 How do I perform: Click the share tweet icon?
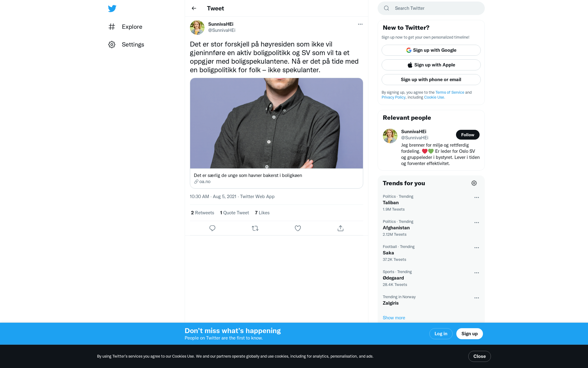point(340,228)
